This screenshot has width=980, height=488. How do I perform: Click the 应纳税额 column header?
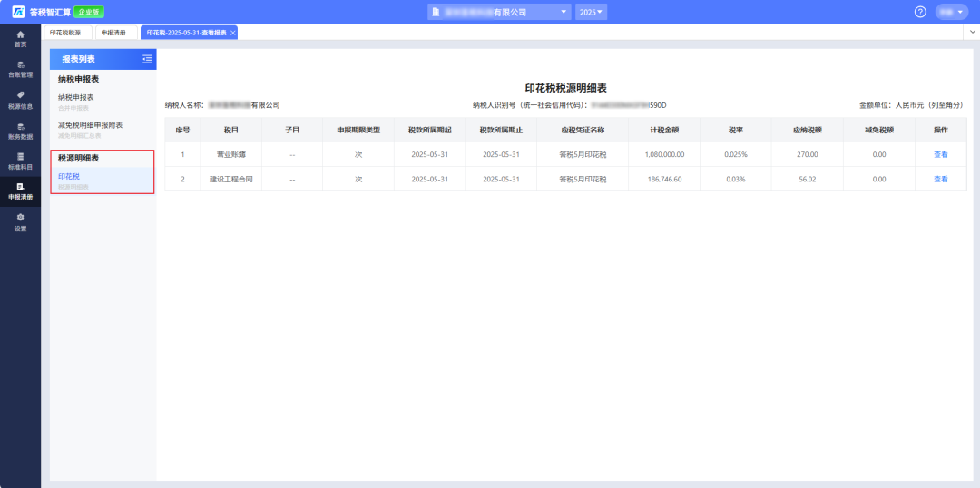tap(808, 130)
